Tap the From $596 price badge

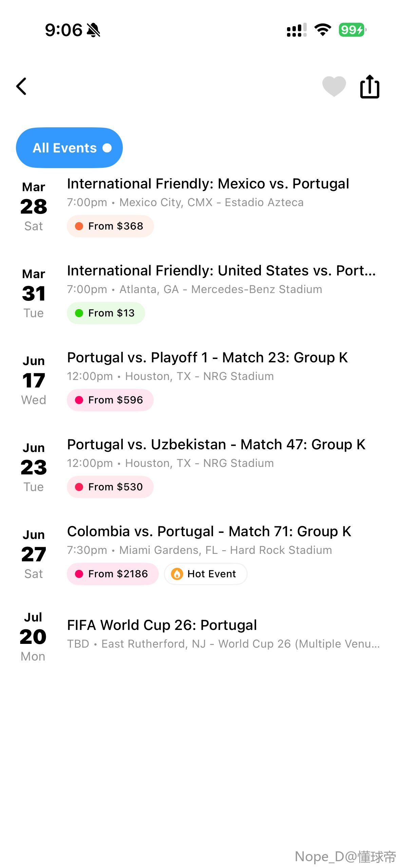point(110,400)
